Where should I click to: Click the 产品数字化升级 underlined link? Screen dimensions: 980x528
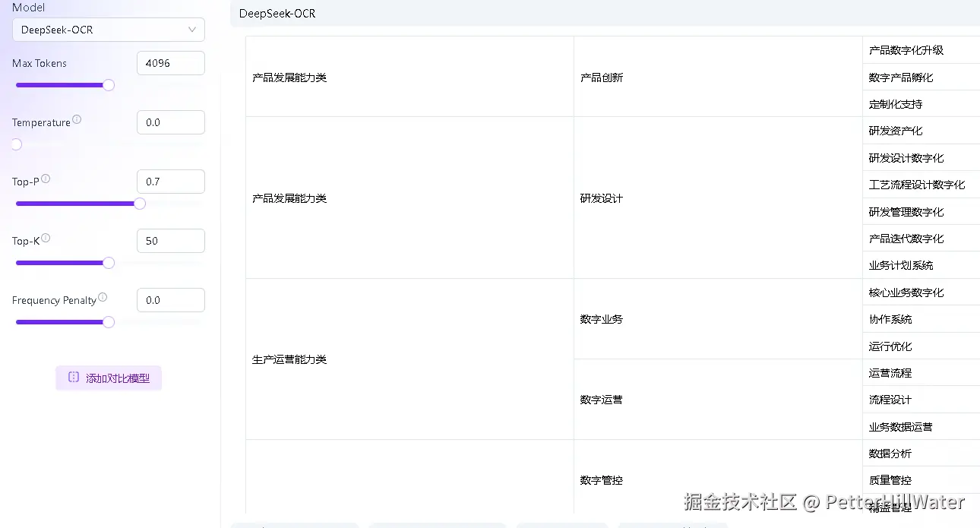pyautogui.click(x=908, y=49)
